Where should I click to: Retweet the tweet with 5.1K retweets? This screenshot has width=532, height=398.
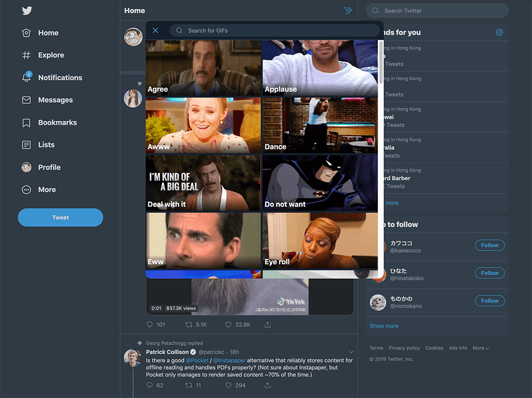[196, 325]
